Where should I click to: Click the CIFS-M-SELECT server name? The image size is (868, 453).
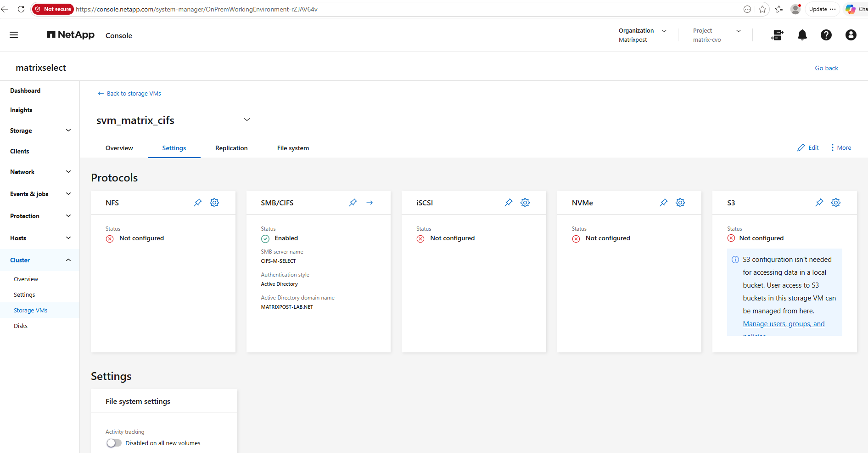coord(278,261)
